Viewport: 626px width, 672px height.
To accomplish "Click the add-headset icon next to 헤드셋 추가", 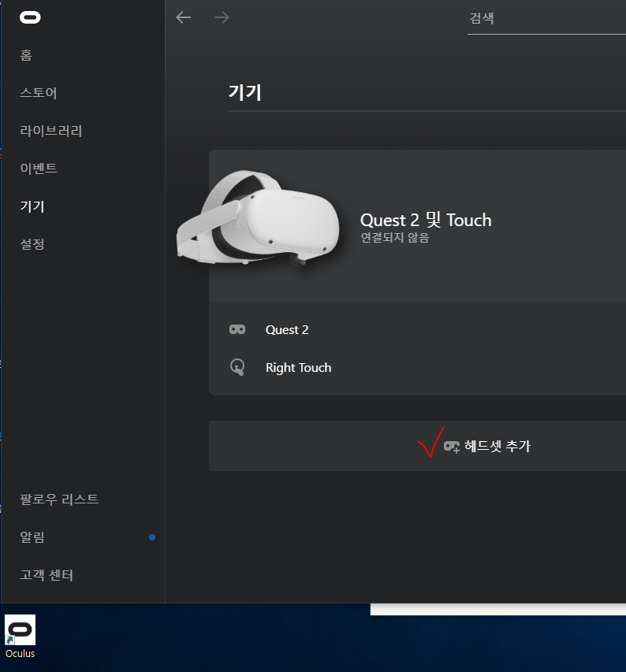I will [x=452, y=447].
